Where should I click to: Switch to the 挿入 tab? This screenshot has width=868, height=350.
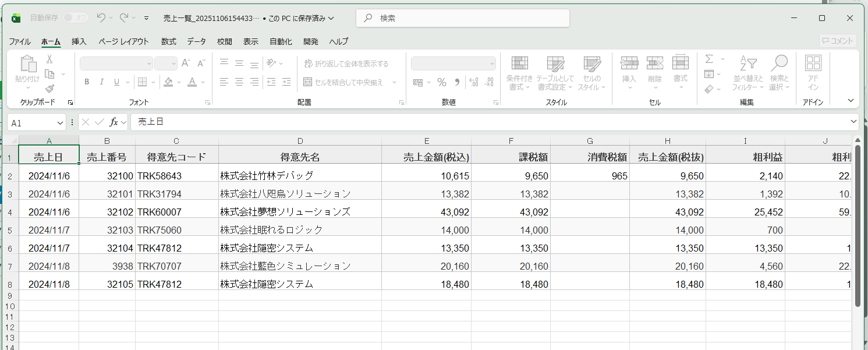[79, 41]
